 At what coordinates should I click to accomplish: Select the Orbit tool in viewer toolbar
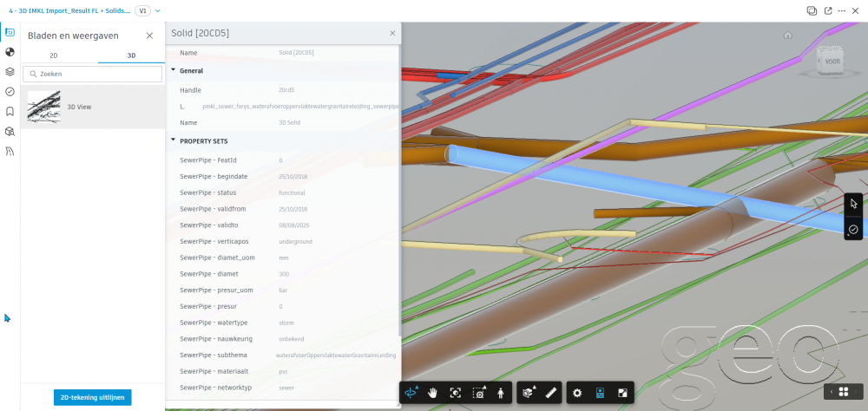411,393
